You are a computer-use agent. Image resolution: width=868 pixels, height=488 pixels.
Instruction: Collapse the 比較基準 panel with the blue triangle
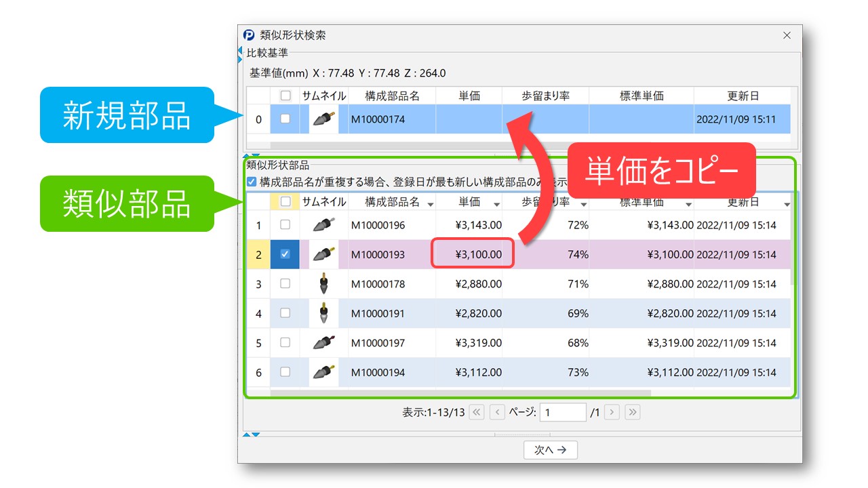click(x=240, y=52)
